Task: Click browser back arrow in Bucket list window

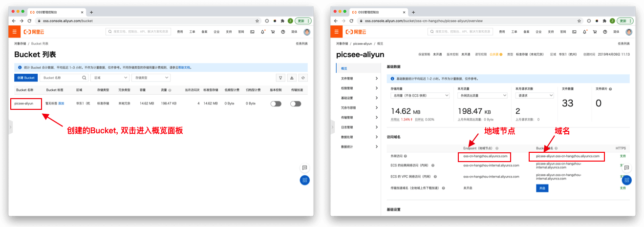Action: (14, 21)
